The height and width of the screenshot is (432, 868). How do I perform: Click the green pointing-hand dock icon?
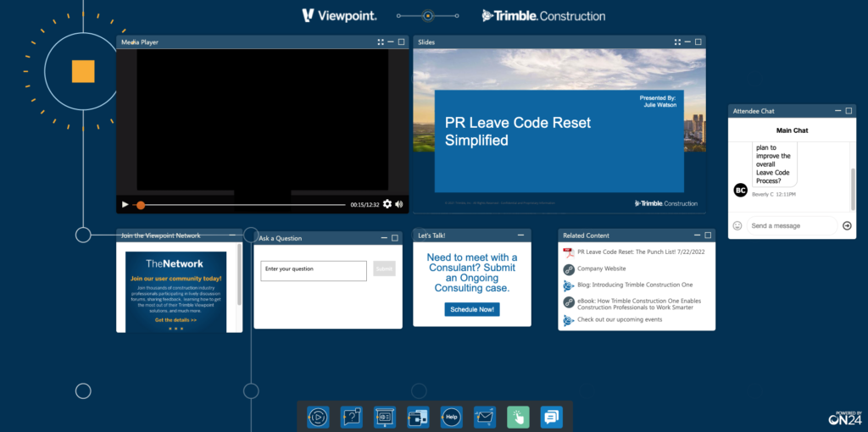[x=518, y=417]
